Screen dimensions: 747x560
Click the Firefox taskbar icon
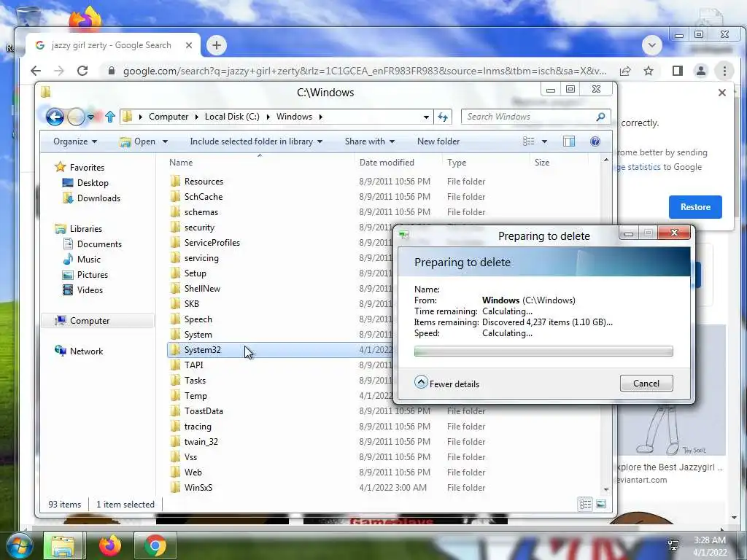(x=110, y=545)
